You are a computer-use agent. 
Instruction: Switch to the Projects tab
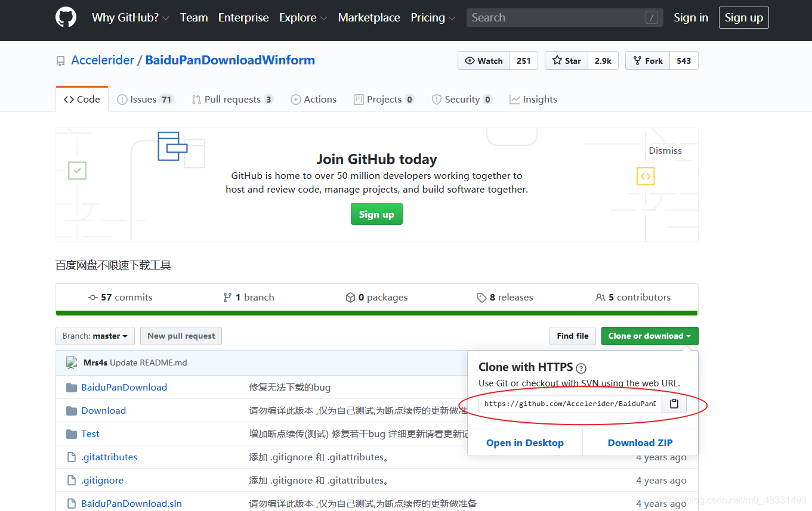tap(384, 100)
